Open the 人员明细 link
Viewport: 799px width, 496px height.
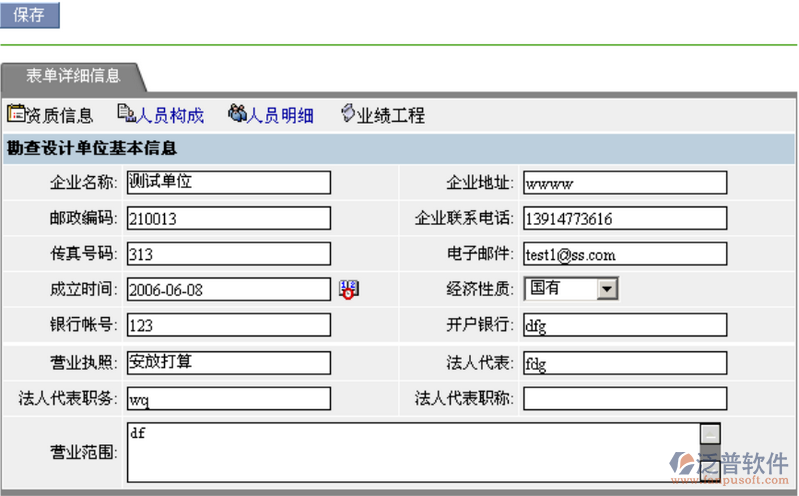281,116
